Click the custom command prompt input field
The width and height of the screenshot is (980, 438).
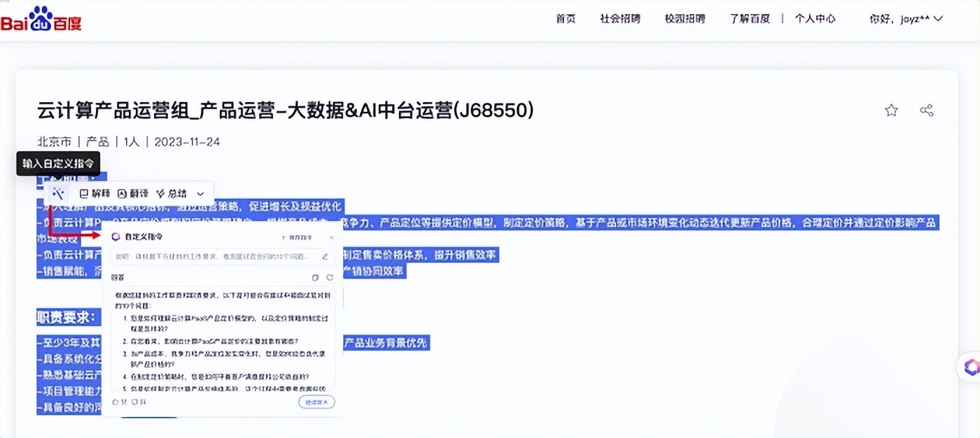(x=223, y=257)
